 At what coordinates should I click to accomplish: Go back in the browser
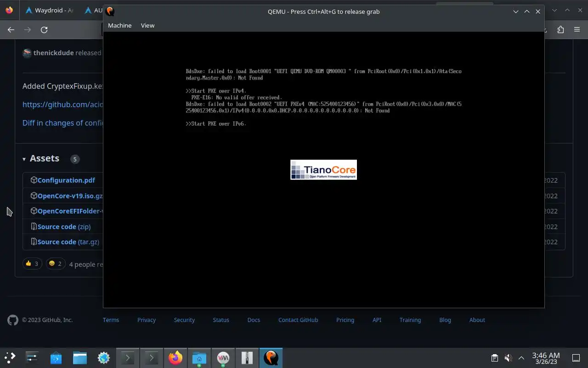click(x=11, y=29)
